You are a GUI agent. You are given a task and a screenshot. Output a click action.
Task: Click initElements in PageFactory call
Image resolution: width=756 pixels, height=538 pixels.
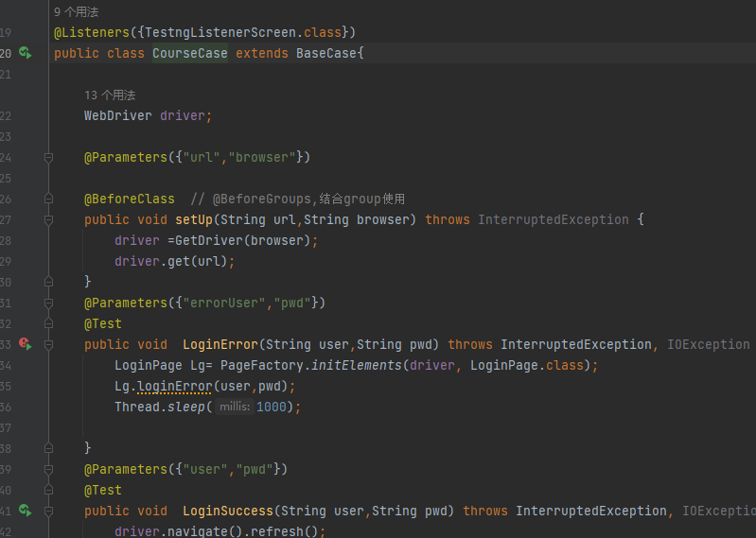(x=357, y=366)
